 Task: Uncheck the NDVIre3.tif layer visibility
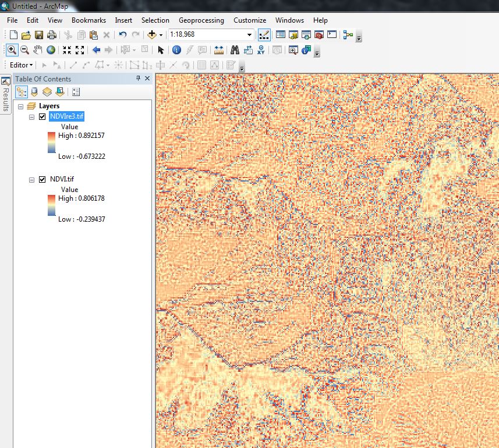42,117
